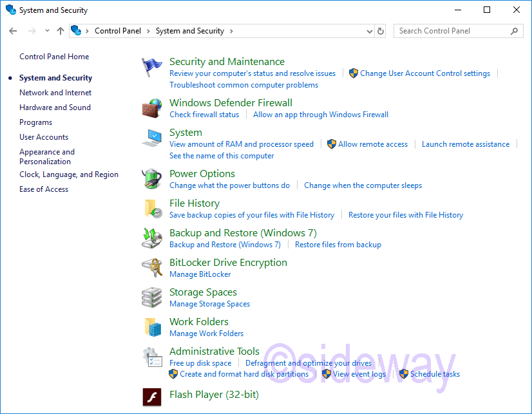Click the Administrative Tools gear icon
Image resolution: width=532 pixels, height=414 pixels.
(x=152, y=357)
